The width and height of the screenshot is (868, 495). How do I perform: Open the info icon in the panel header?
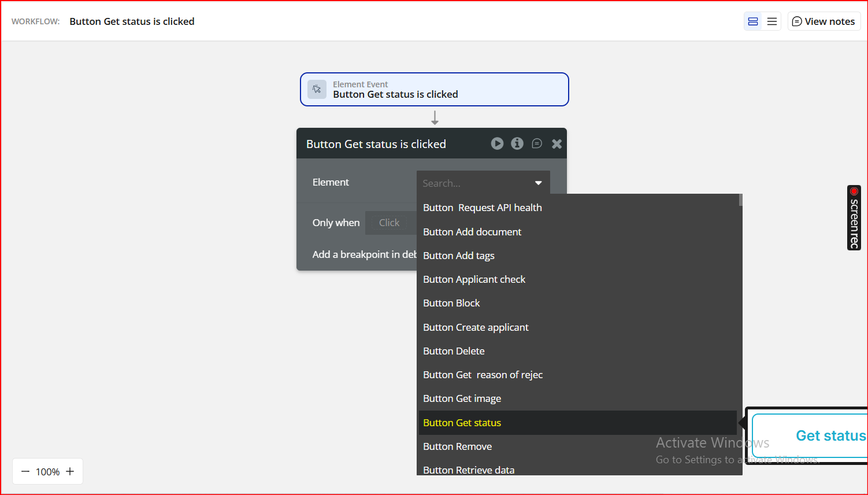coord(517,143)
